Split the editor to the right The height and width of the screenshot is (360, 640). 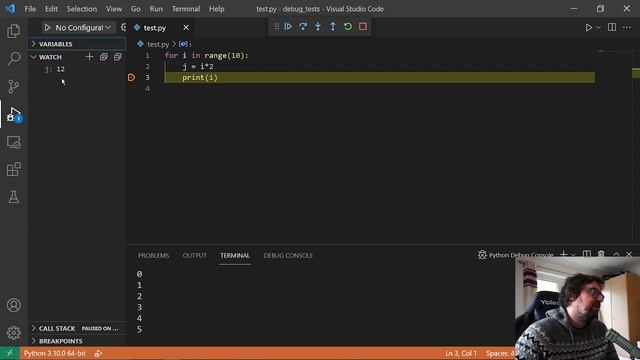[x=612, y=27]
